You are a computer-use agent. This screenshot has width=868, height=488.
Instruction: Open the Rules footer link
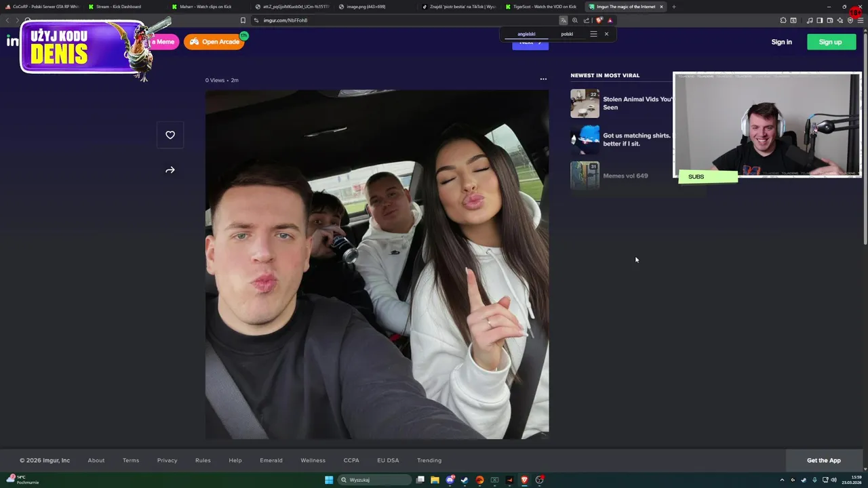203,460
